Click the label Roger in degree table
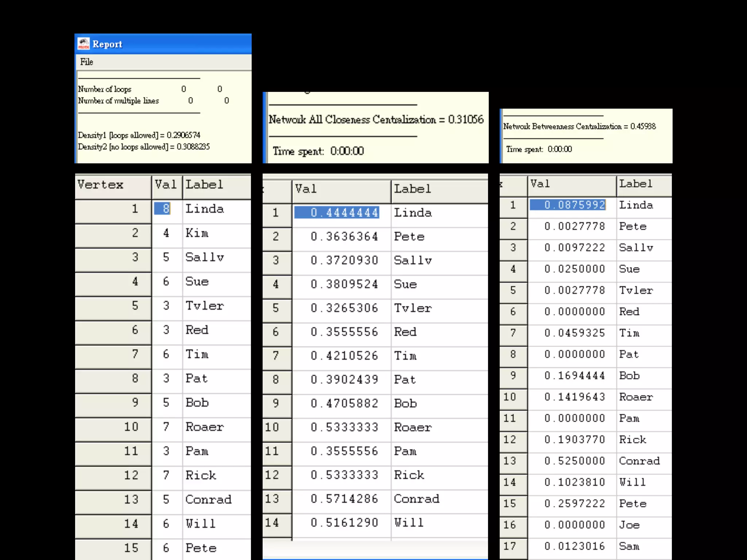Image resolution: width=747 pixels, height=560 pixels. (204, 427)
